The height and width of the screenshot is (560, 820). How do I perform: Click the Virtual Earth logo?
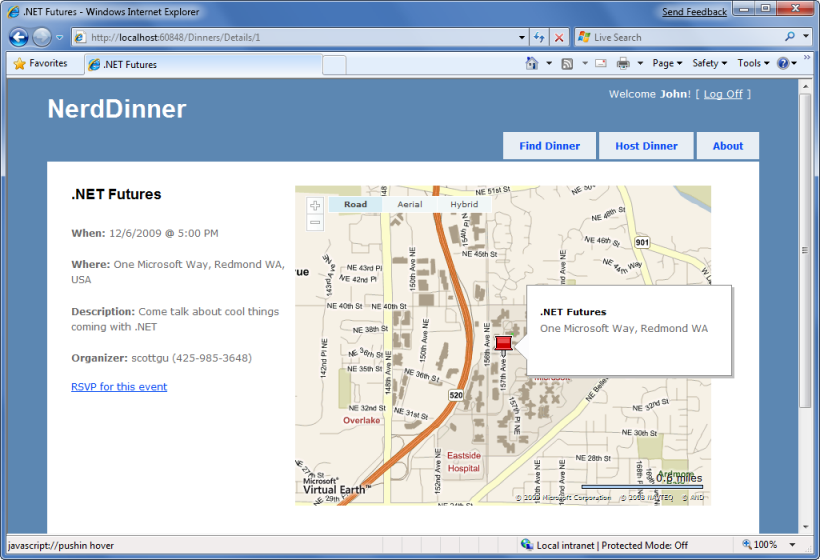pyautogui.click(x=336, y=487)
